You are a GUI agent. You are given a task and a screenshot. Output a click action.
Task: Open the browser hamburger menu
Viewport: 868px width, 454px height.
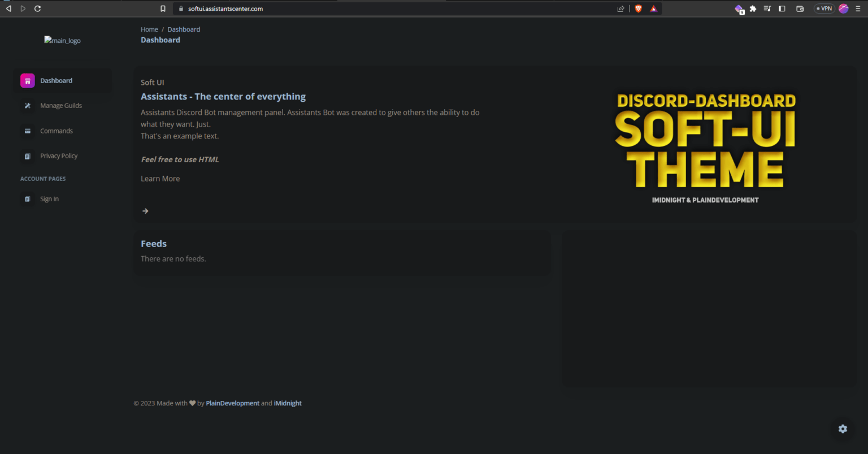[x=858, y=8]
